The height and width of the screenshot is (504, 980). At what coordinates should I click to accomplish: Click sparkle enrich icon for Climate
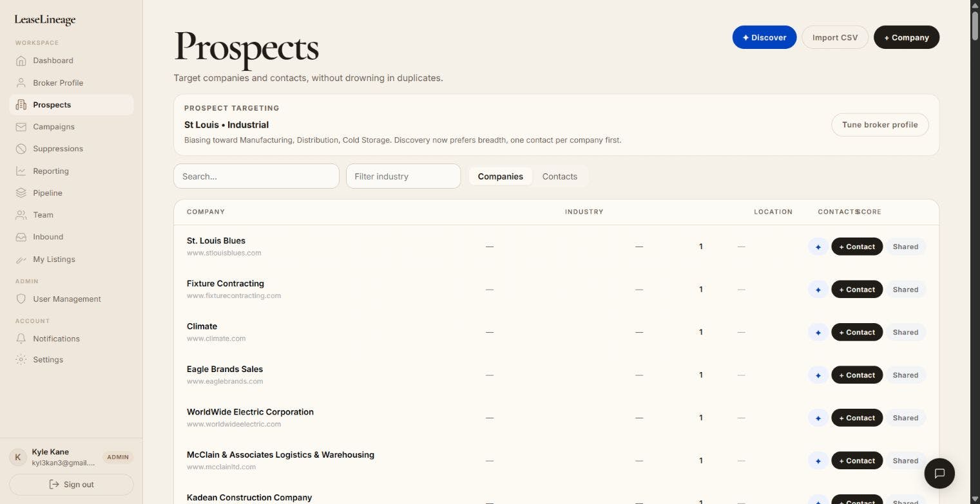coord(818,332)
